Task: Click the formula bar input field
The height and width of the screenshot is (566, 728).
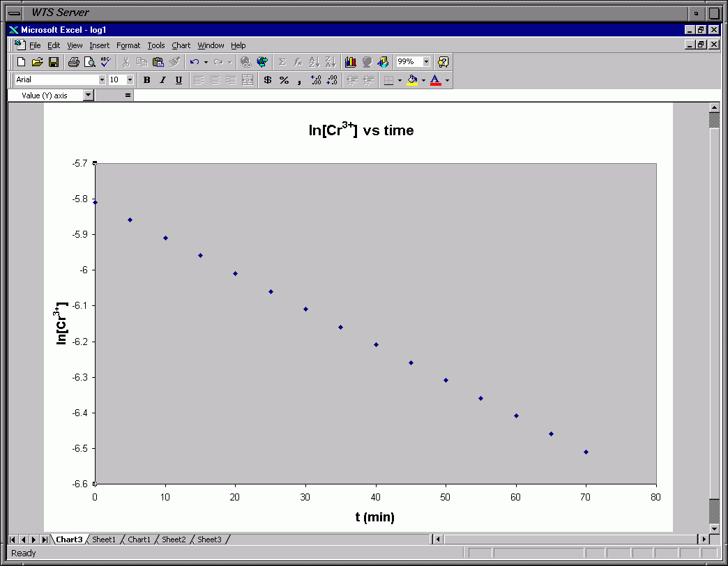Action: pyautogui.click(x=418, y=95)
